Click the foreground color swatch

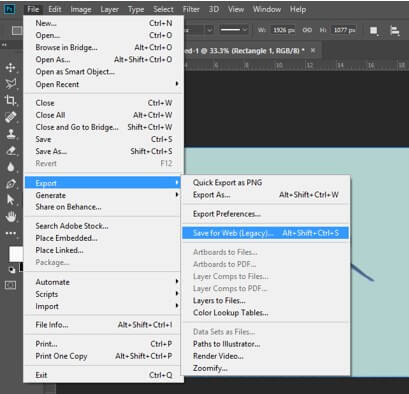(16, 254)
